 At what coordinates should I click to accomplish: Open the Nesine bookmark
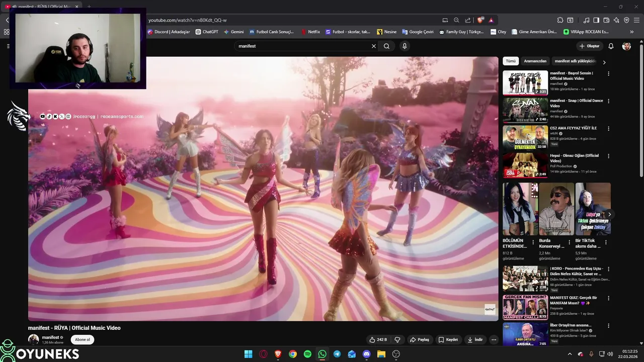[386, 32]
